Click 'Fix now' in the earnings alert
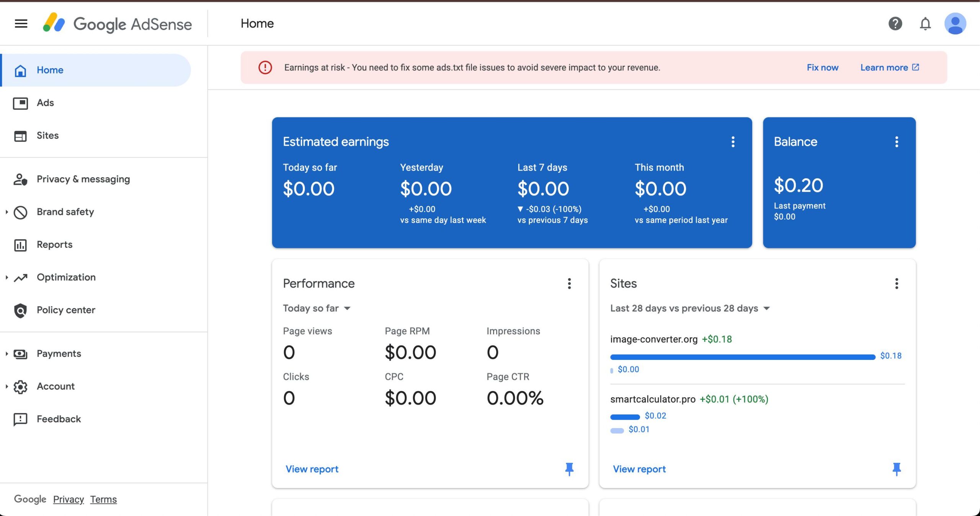Image resolution: width=980 pixels, height=516 pixels. click(x=822, y=68)
